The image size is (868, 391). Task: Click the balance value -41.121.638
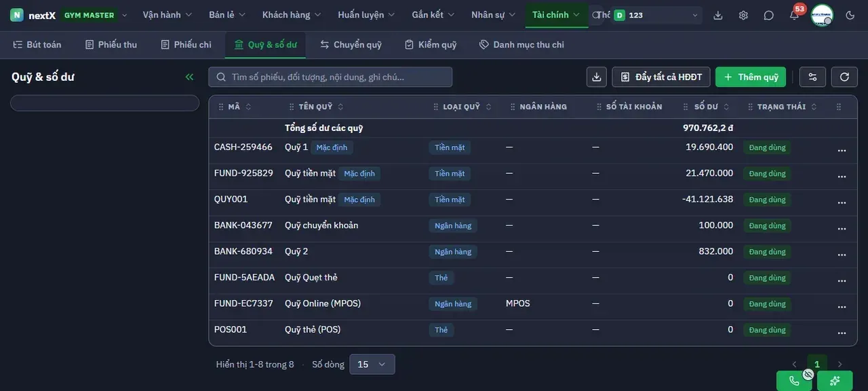[x=707, y=199]
